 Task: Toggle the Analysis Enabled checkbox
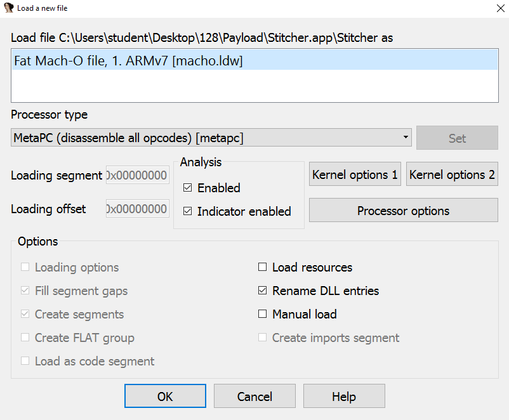187,188
